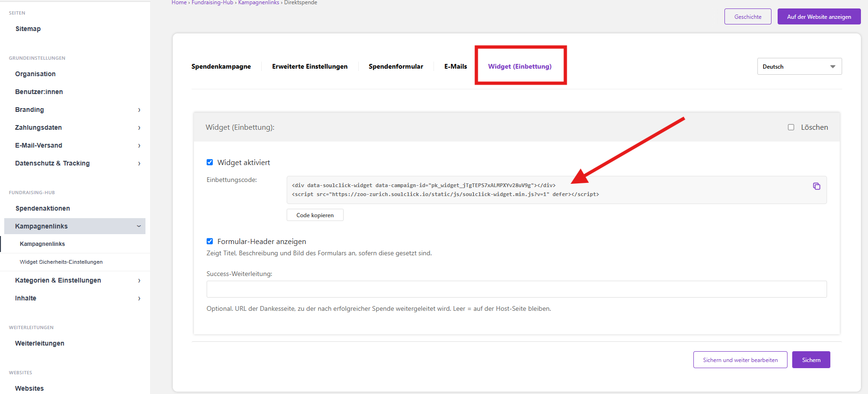Open Weiterleitungen in the sidebar
The width and height of the screenshot is (868, 394).
40,343
